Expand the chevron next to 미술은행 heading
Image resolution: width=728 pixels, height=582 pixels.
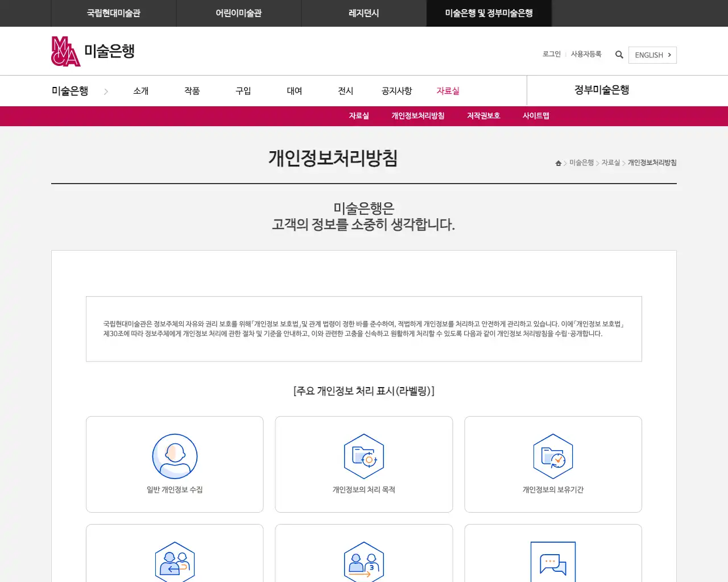coord(106,92)
